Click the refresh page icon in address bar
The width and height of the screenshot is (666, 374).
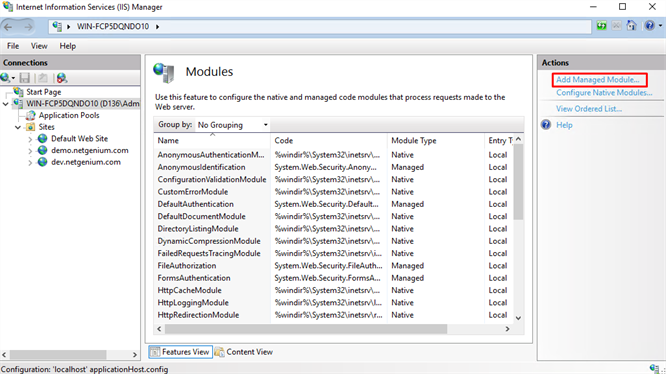pyautogui.click(x=601, y=26)
